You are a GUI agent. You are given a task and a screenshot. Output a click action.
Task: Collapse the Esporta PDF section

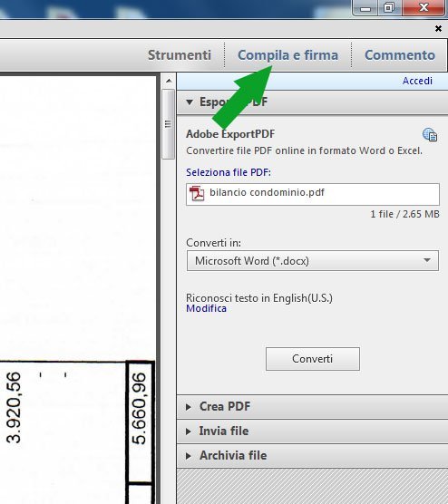click(x=312, y=102)
